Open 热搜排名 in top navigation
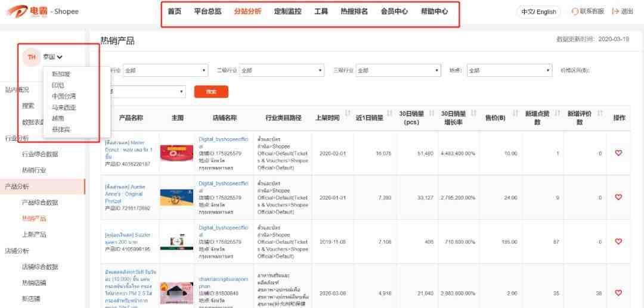This screenshot has width=644, height=308. 354,11
